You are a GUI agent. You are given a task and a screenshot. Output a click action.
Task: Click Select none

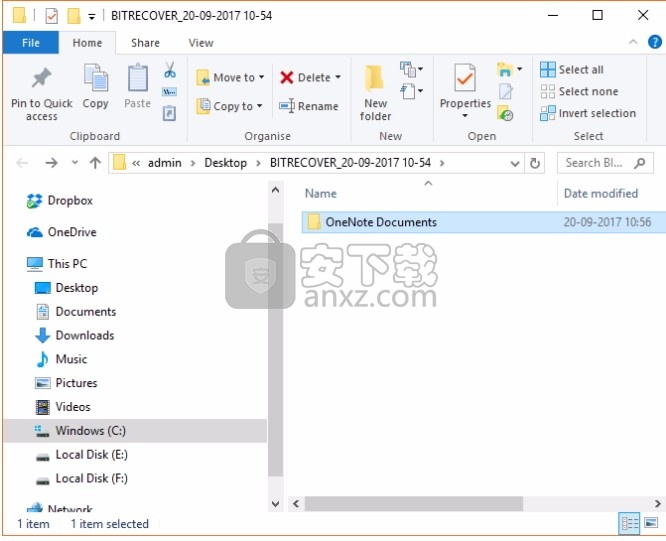(579, 91)
